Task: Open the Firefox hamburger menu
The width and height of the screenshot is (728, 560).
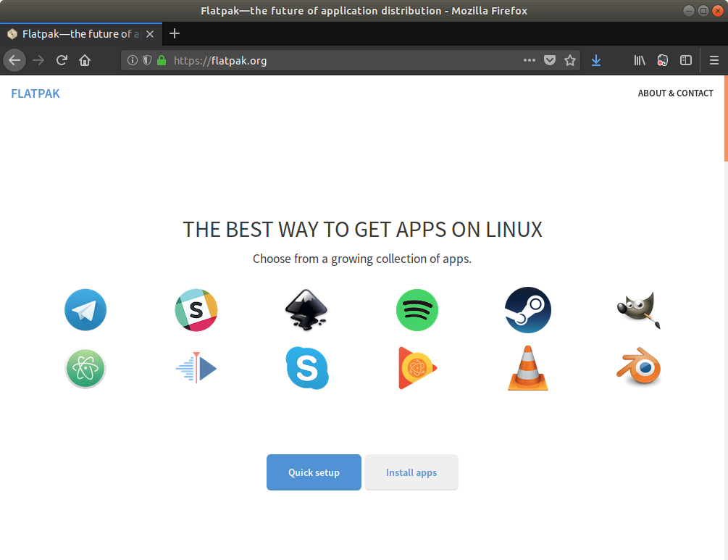Action: 714,61
